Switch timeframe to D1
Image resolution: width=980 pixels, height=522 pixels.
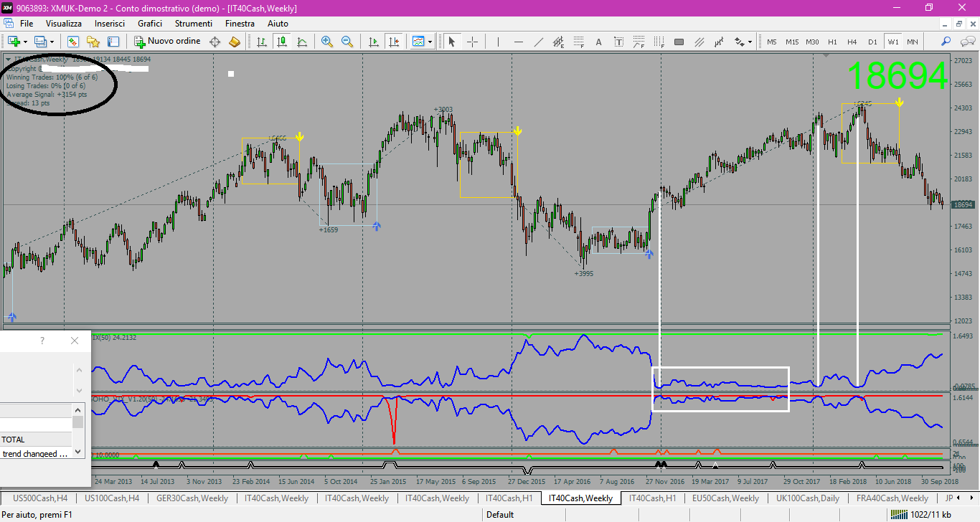[x=872, y=42]
